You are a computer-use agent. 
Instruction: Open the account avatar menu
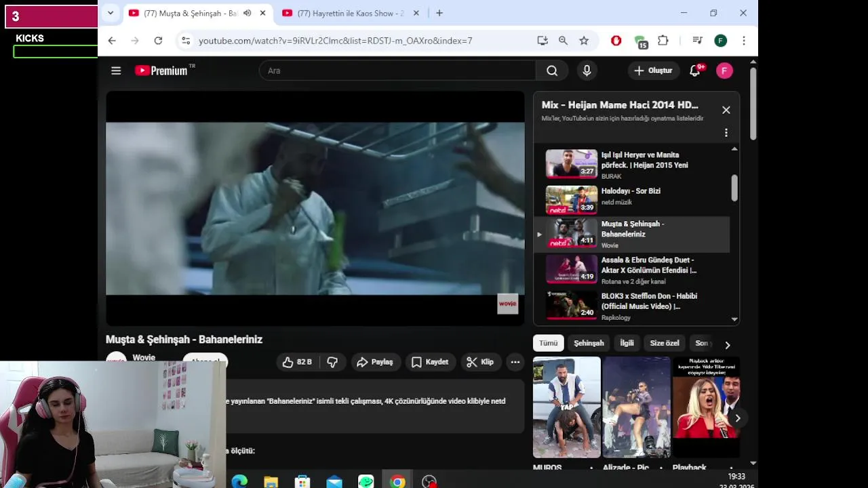click(x=724, y=70)
